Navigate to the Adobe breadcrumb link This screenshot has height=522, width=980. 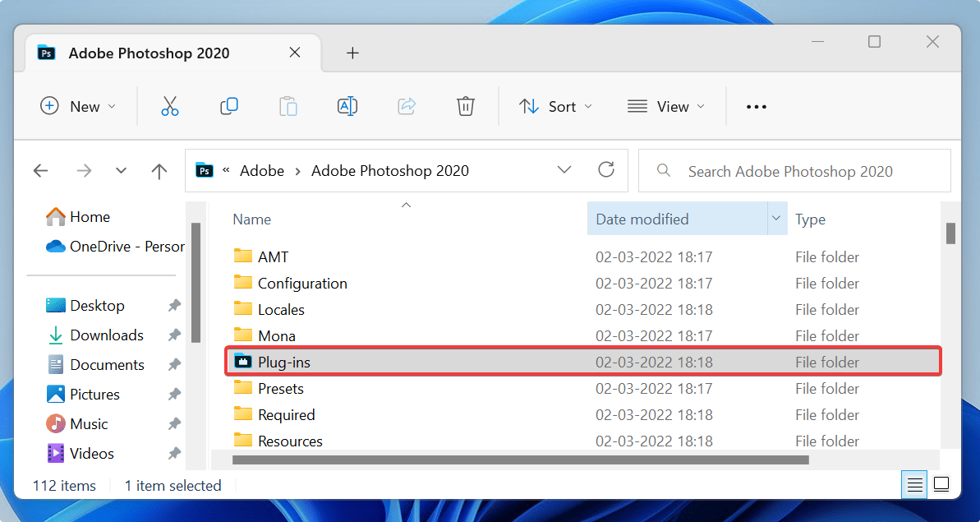(x=262, y=170)
